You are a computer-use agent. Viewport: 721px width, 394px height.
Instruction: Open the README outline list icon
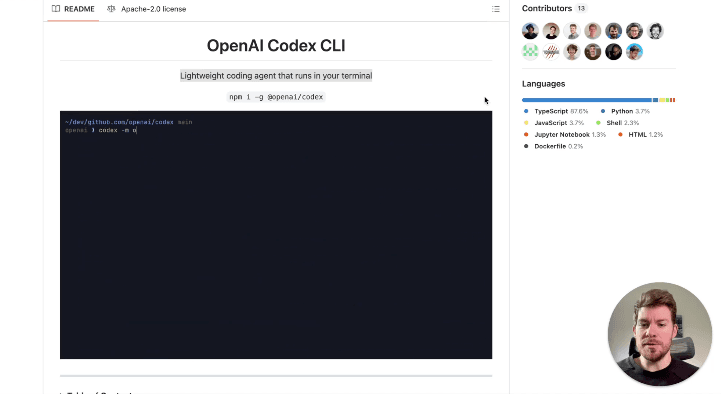496,9
